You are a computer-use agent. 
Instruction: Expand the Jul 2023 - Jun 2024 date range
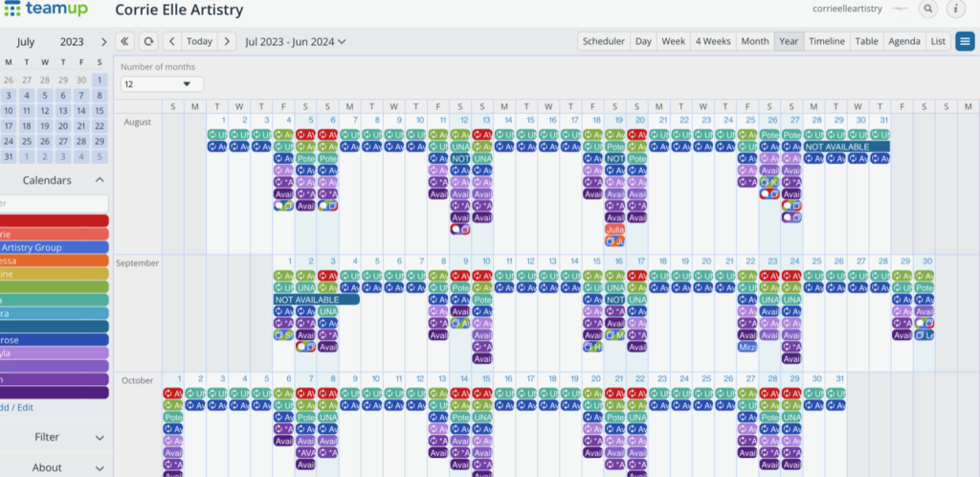(296, 41)
